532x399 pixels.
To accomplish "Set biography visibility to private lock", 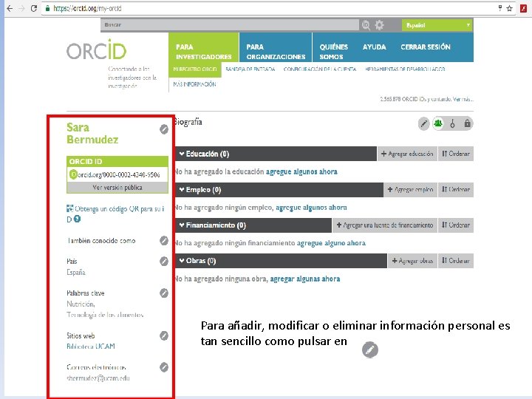I will pos(467,123).
